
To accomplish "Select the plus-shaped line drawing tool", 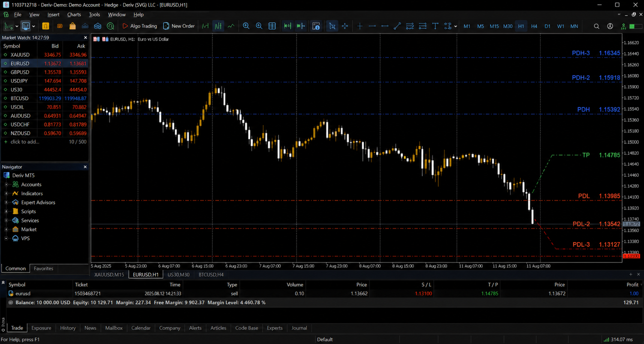I will coord(360,26).
